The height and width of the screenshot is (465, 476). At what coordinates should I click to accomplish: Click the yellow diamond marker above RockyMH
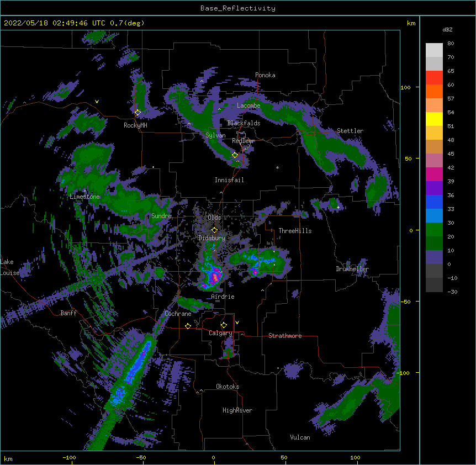[137, 113]
